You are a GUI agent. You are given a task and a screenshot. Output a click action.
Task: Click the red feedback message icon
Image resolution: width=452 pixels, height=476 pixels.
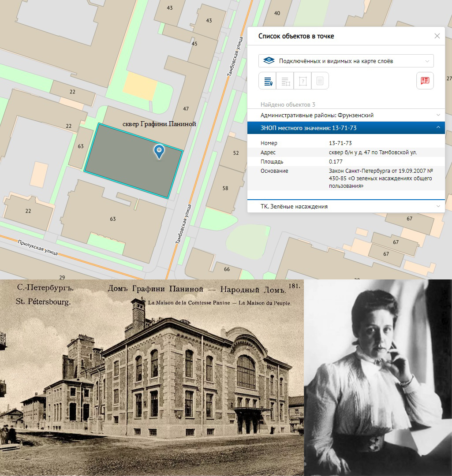tap(425, 81)
